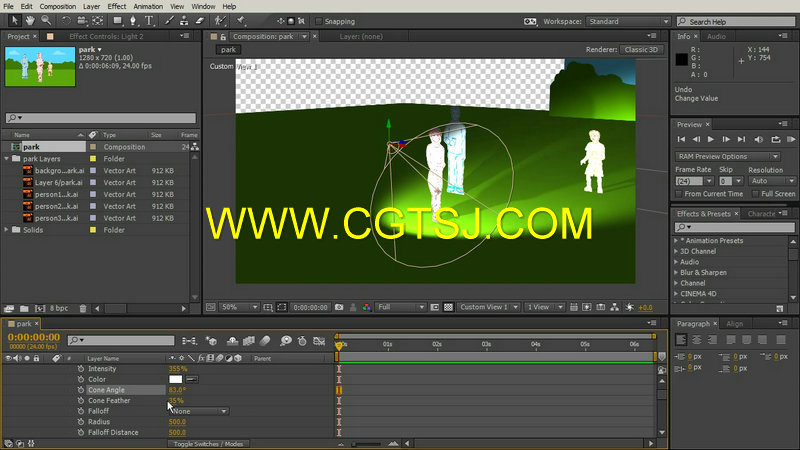Click left-align text paragraph icon

(681, 340)
